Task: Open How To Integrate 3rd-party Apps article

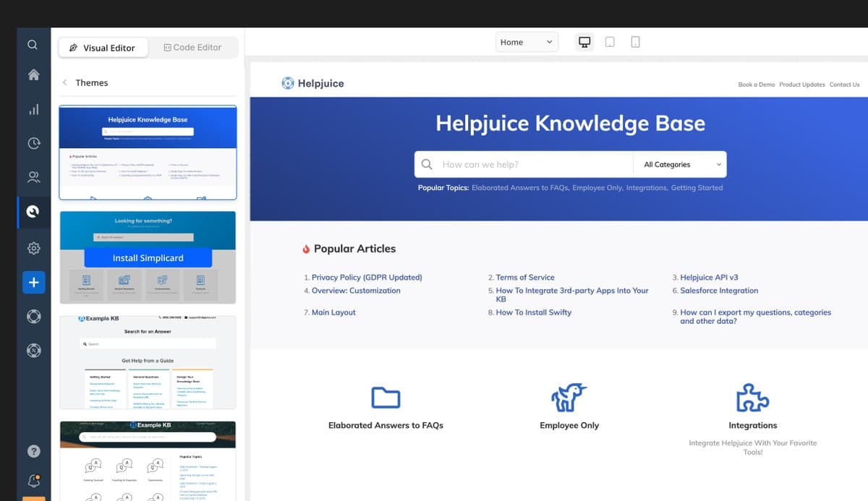Action: [x=572, y=295]
